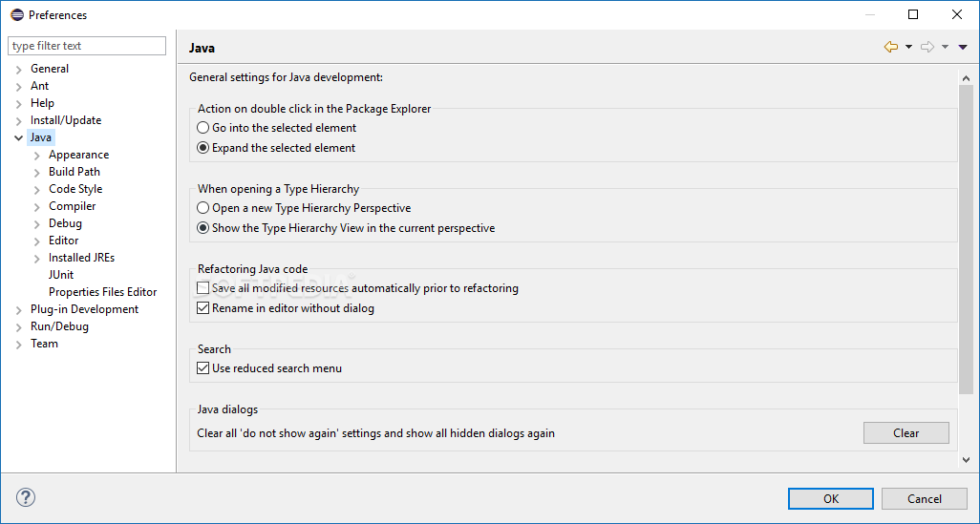Expand the Install/Update tree node
This screenshot has width=980, height=524.
[19, 120]
